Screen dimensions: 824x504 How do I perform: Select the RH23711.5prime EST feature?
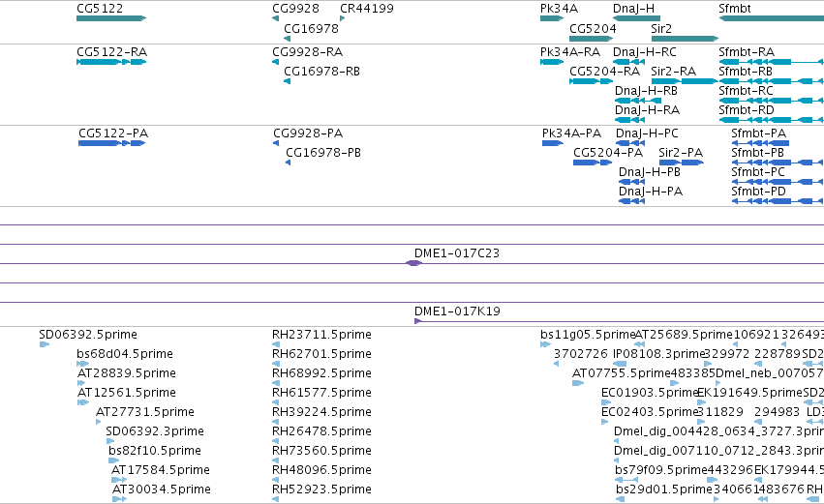[275, 344]
